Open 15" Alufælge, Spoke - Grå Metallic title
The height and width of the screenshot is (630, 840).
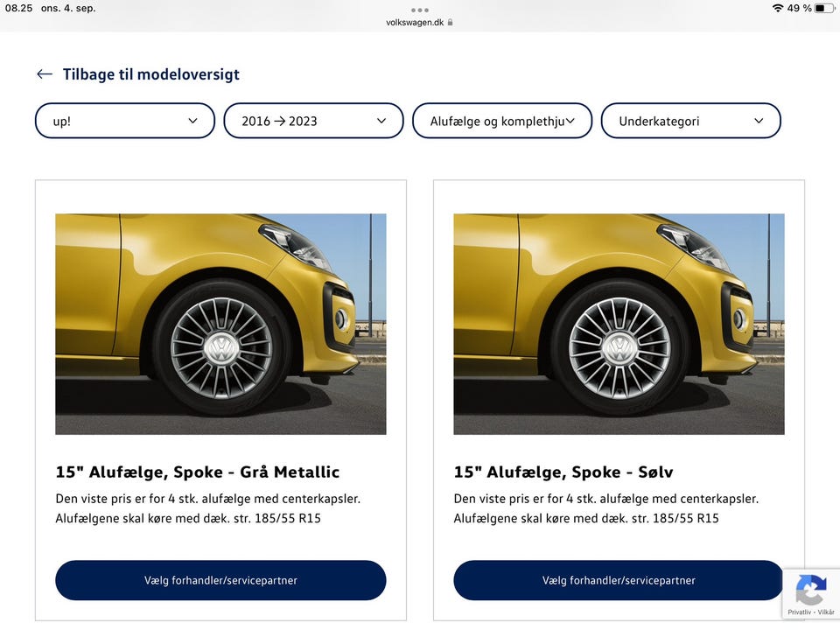(198, 472)
